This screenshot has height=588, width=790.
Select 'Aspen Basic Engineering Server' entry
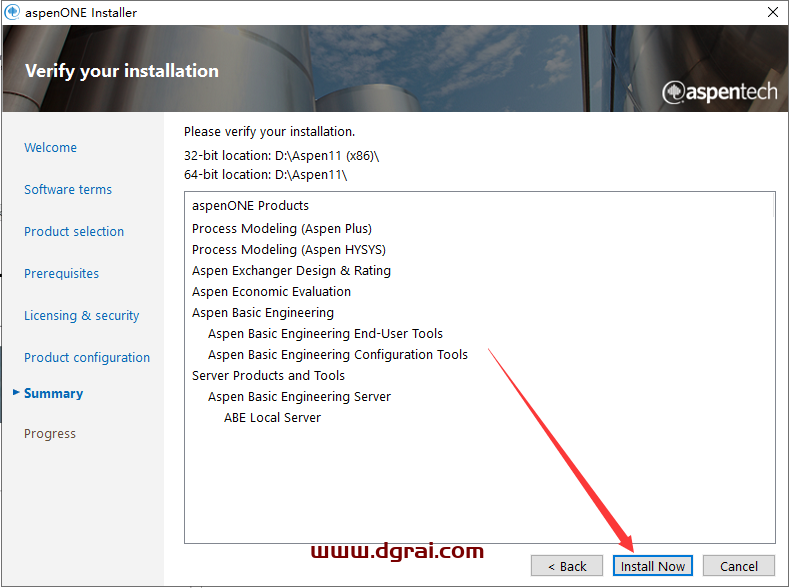pos(299,397)
